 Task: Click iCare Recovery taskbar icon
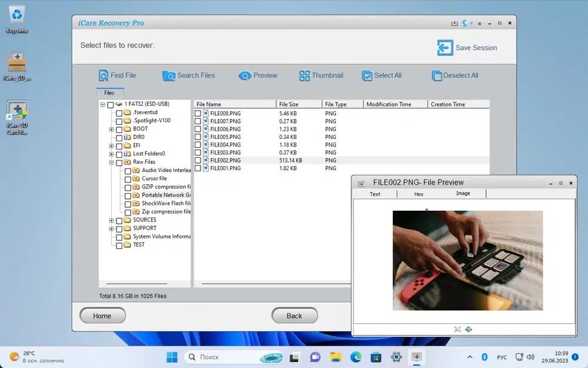click(x=417, y=357)
